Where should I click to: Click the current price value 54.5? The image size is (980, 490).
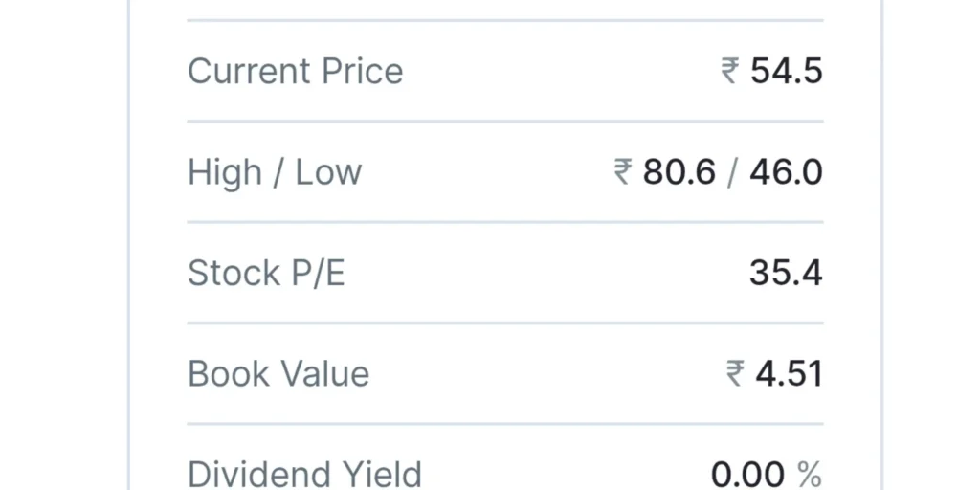786,71
